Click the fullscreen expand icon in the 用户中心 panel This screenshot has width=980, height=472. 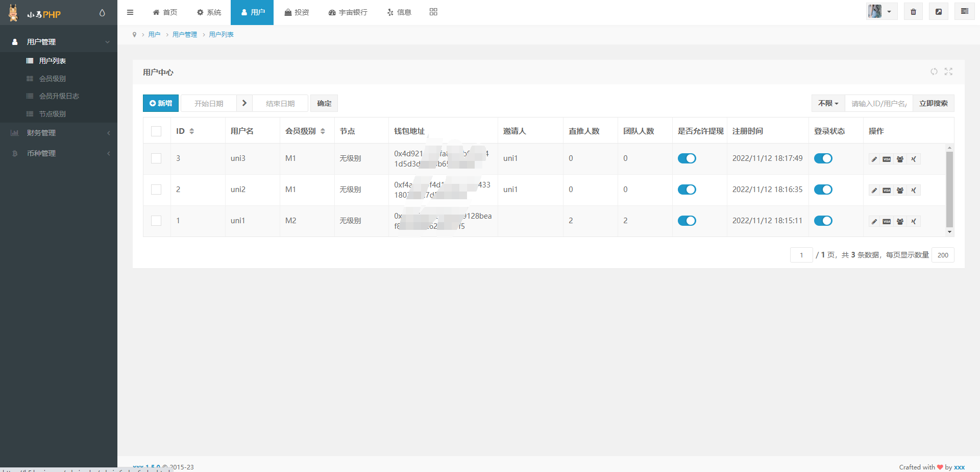point(948,72)
